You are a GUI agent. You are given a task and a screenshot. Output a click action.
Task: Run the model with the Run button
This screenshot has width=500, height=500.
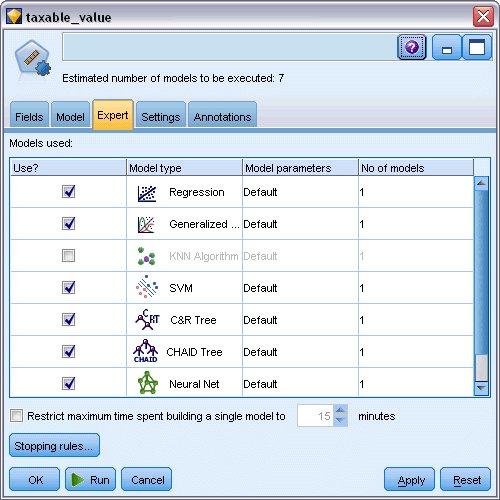click(91, 479)
